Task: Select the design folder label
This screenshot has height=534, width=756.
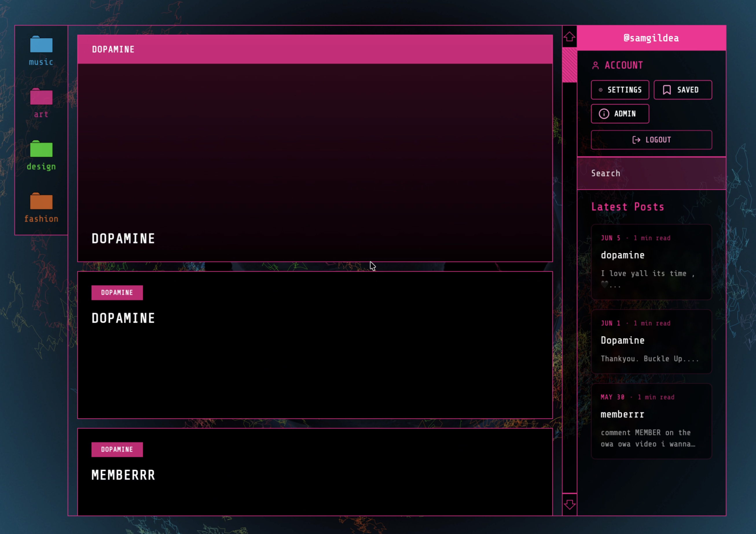Action: [x=41, y=167]
